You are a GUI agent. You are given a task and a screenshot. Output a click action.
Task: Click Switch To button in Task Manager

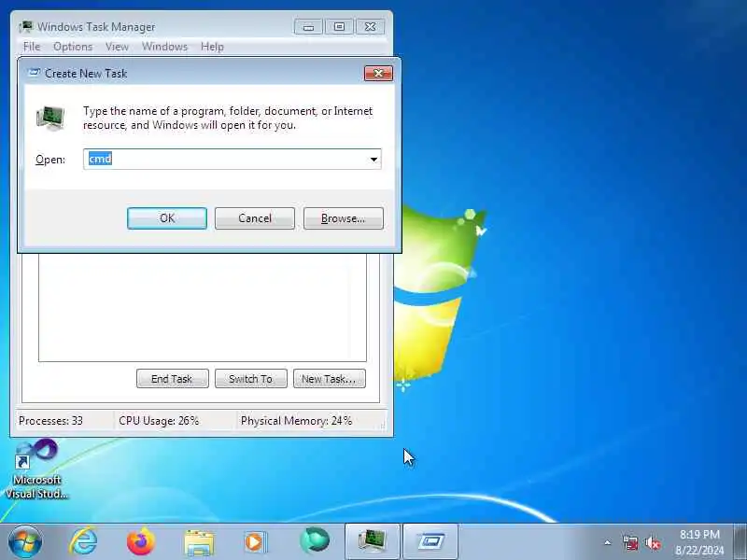(x=250, y=379)
